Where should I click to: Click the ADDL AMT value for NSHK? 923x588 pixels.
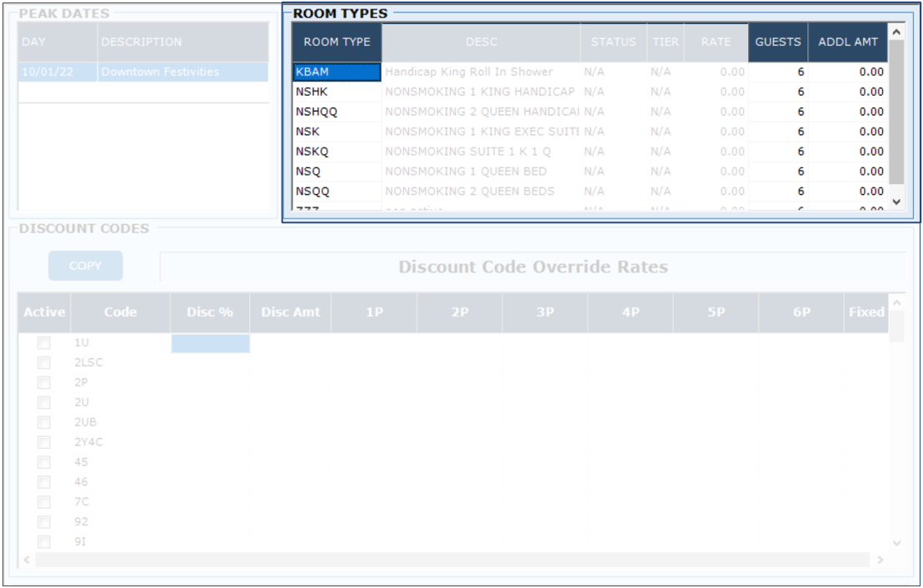pyautogui.click(x=847, y=92)
